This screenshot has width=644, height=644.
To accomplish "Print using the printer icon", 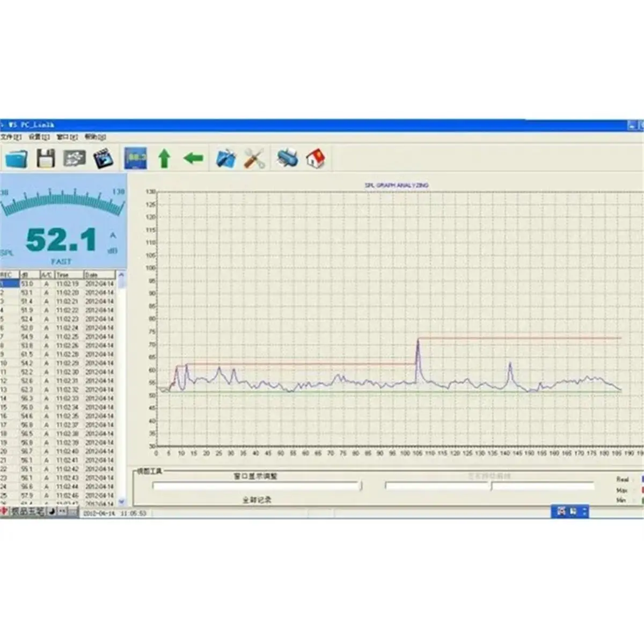I will 288,158.
